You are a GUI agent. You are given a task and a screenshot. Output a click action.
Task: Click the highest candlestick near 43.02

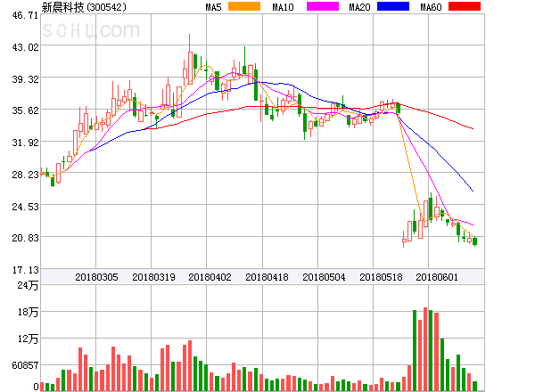pos(190,60)
